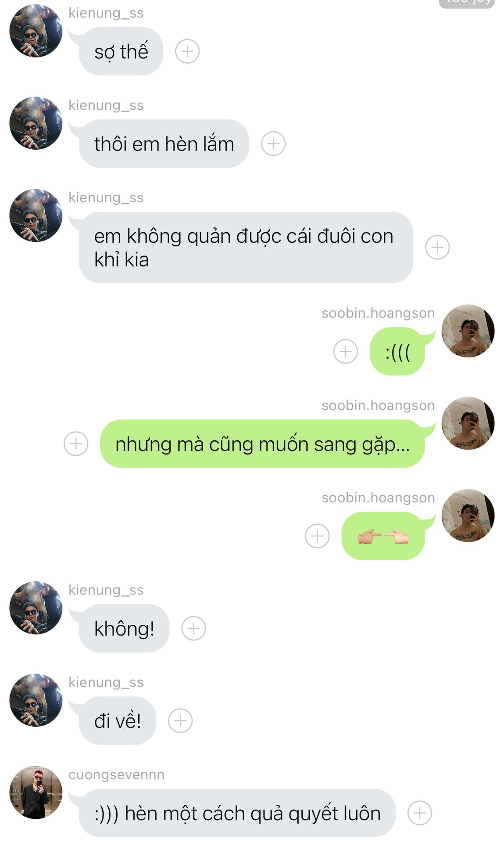Tap plus icon beside pointing fingers emoji bubble

coord(317,536)
